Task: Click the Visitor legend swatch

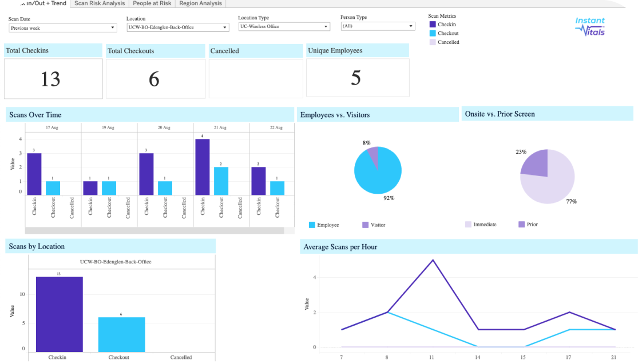Action: pos(365,225)
